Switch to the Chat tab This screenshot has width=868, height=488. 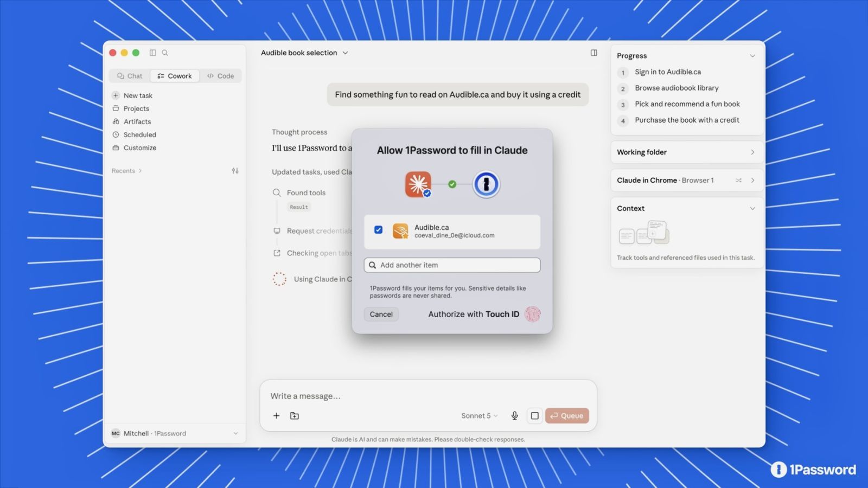(130, 76)
